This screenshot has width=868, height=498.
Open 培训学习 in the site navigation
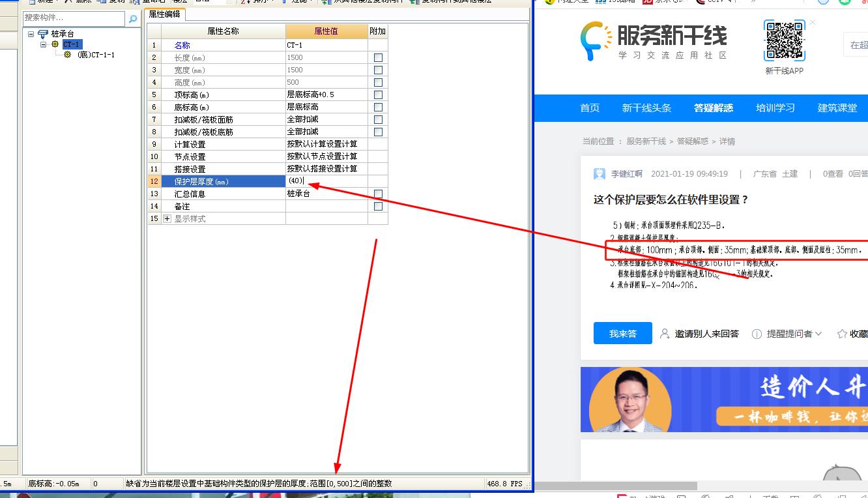tap(775, 108)
